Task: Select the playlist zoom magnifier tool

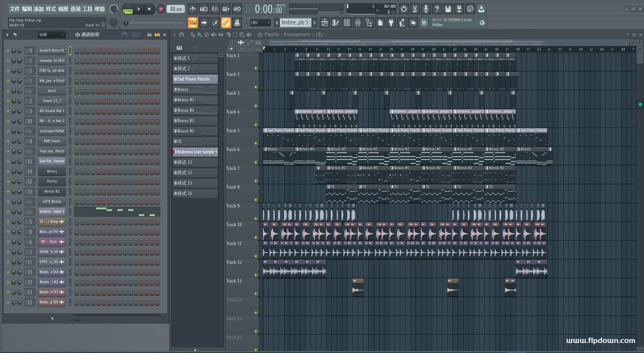Action: point(242,35)
